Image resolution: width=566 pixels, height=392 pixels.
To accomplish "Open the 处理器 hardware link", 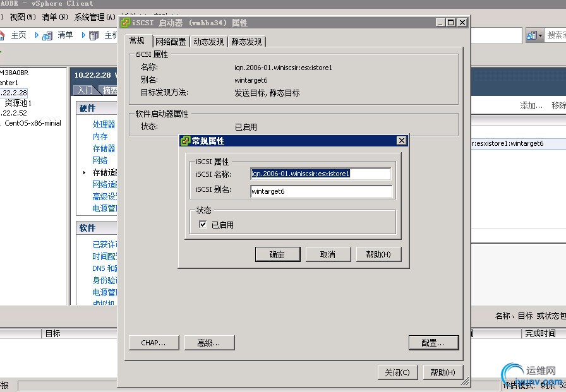I will coord(104,124).
